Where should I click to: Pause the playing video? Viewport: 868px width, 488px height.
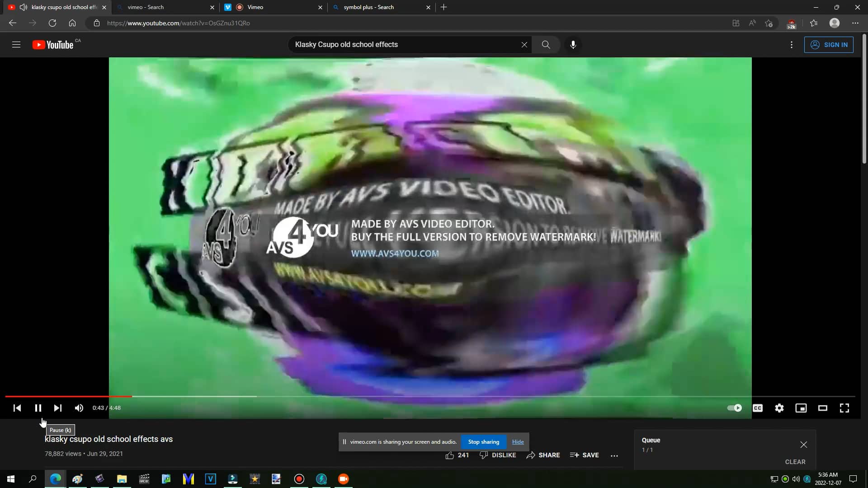coord(38,408)
